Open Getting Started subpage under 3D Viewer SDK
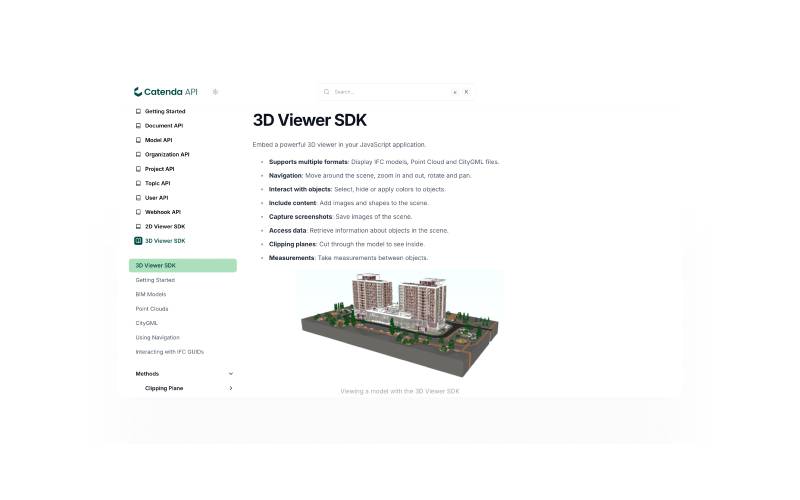This screenshot has height=500, width=800. (x=155, y=280)
